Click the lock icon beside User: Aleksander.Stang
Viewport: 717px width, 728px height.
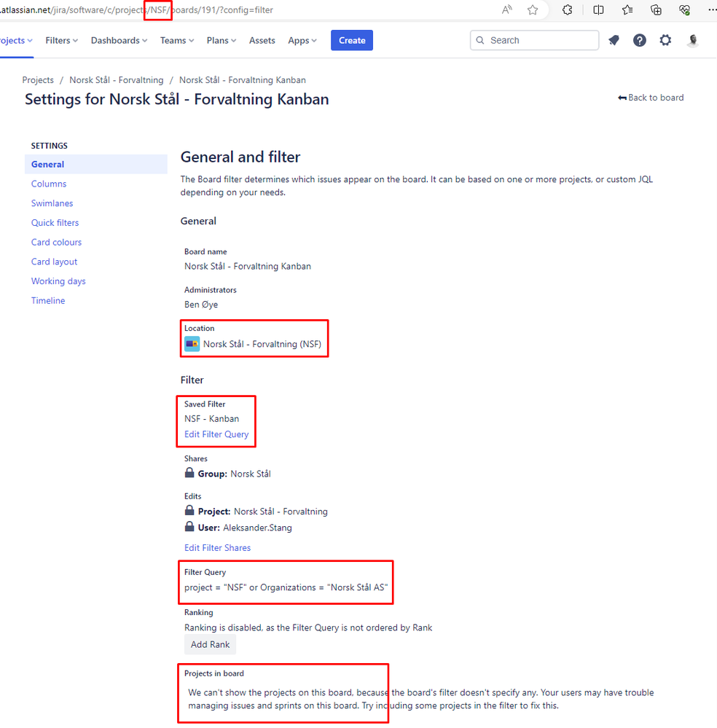click(189, 527)
